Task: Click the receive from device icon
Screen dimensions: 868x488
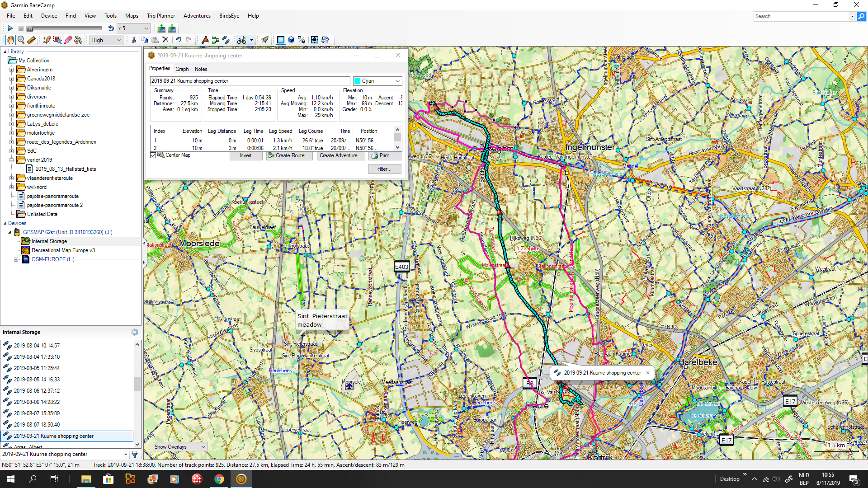Action: [x=161, y=28]
